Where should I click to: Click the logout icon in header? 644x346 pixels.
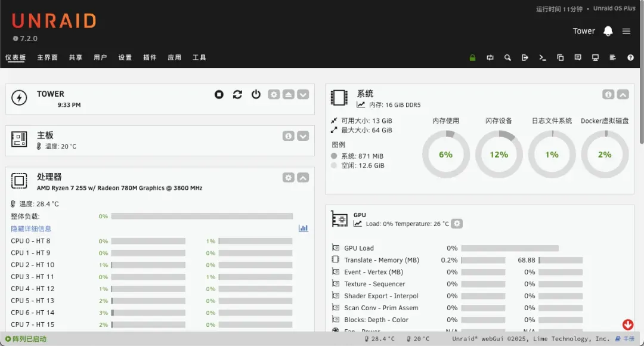tap(525, 58)
